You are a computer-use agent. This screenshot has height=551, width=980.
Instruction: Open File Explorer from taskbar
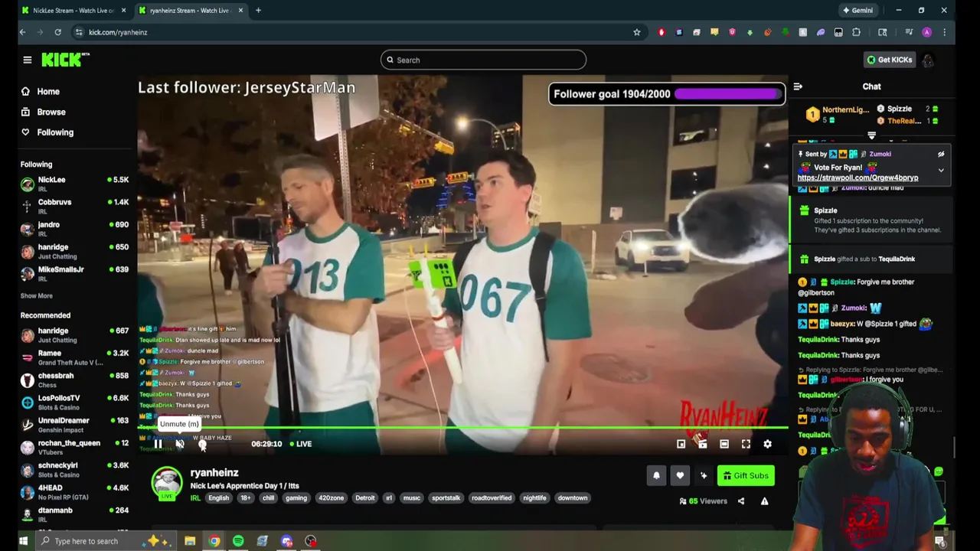tap(190, 541)
